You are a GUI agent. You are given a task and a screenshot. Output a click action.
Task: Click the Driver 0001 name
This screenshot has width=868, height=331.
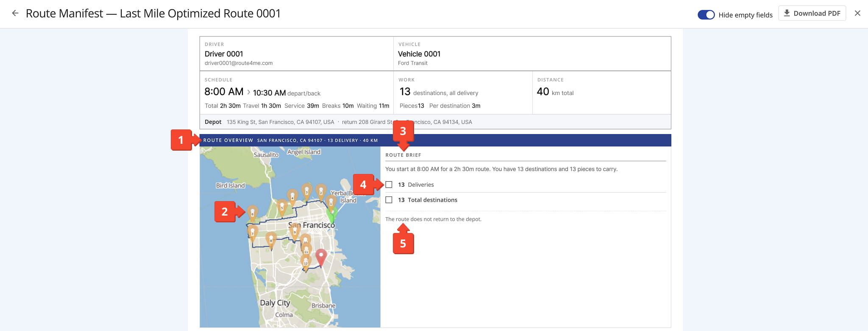tap(224, 54)
